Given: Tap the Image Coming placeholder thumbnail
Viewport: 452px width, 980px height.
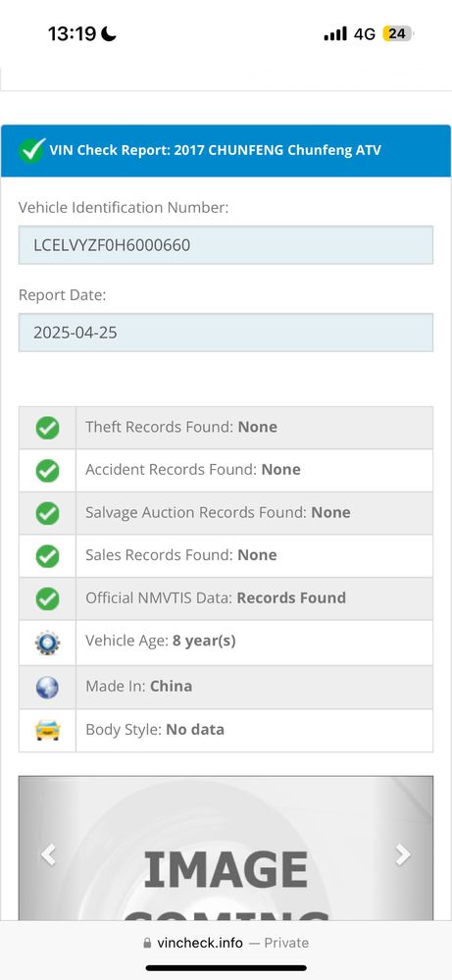Looking at the screenshot, I should pos(226,849).
